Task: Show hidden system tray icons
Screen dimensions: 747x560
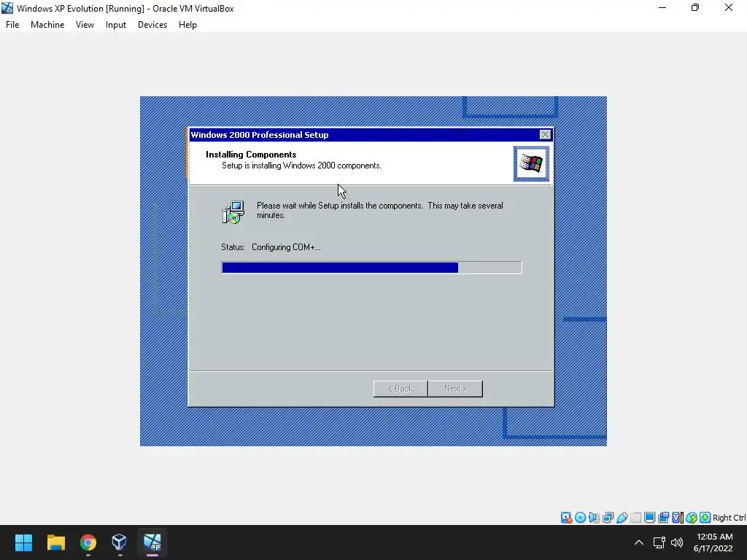Action: [x=639, y=542]
